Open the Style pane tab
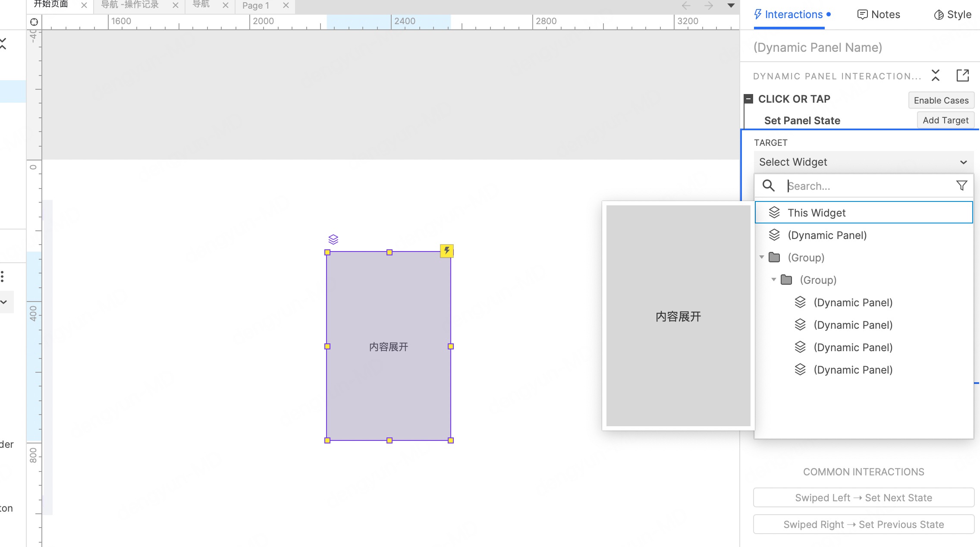The image size is (980, 547). pos(952,15)
